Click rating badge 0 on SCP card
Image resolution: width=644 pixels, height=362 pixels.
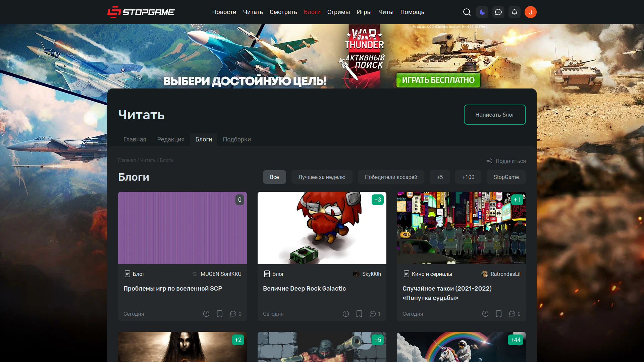[240, 200]
